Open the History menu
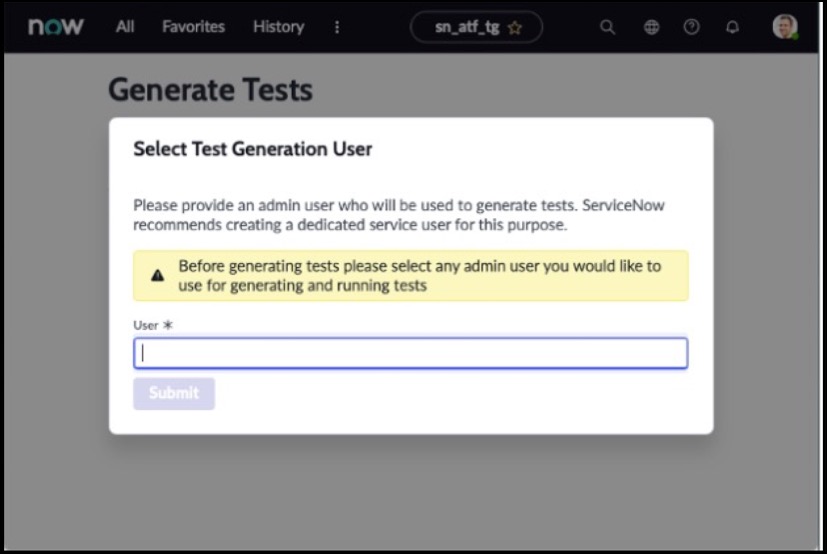This screenshot has height=554, width=827. [278, 27]
